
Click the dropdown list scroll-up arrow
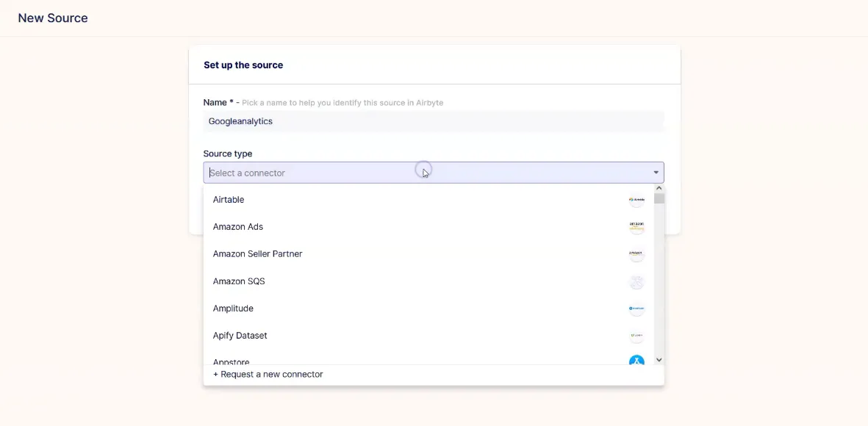point(659,188)
